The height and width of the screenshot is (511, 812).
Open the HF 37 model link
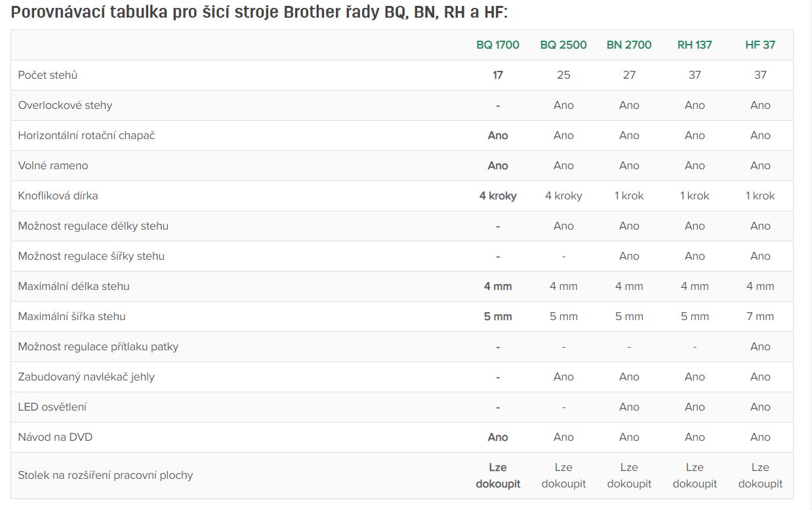click(760, 45)
